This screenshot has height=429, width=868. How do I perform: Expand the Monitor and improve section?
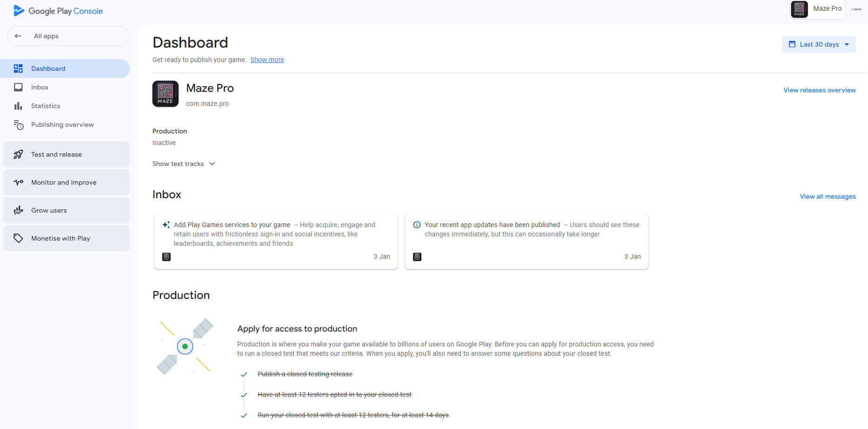[67, 182]
